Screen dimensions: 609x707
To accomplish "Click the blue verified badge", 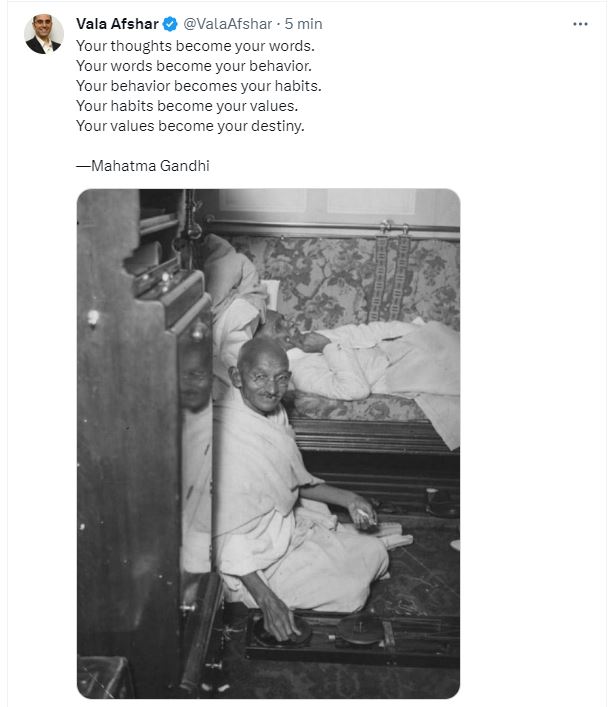I will click(170, 24).
